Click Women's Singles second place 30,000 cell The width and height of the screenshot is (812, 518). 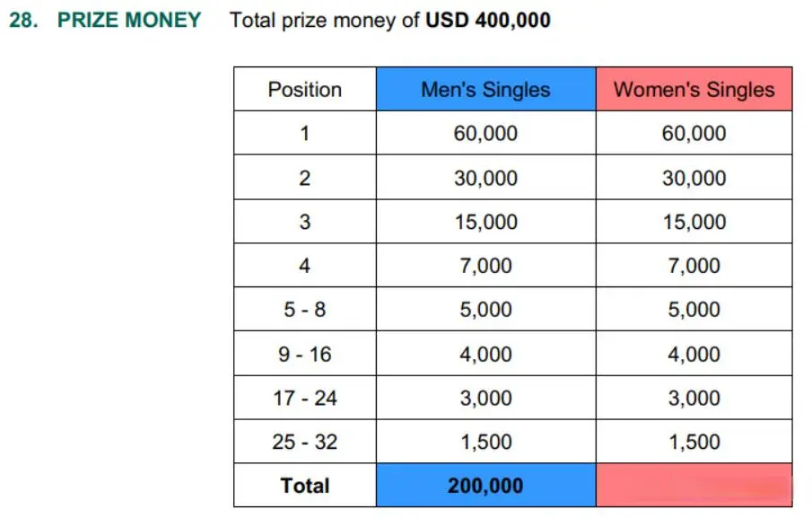(x=694, y=178)
